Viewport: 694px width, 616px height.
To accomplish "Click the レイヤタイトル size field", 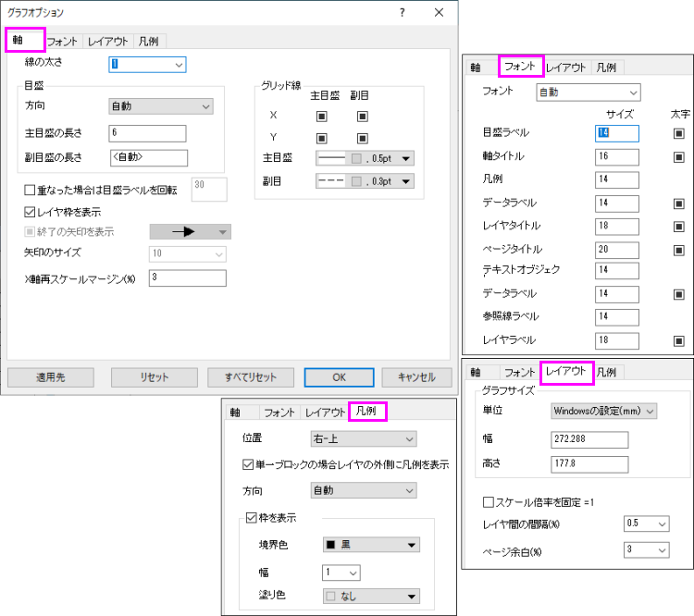I will click(617, 227).
